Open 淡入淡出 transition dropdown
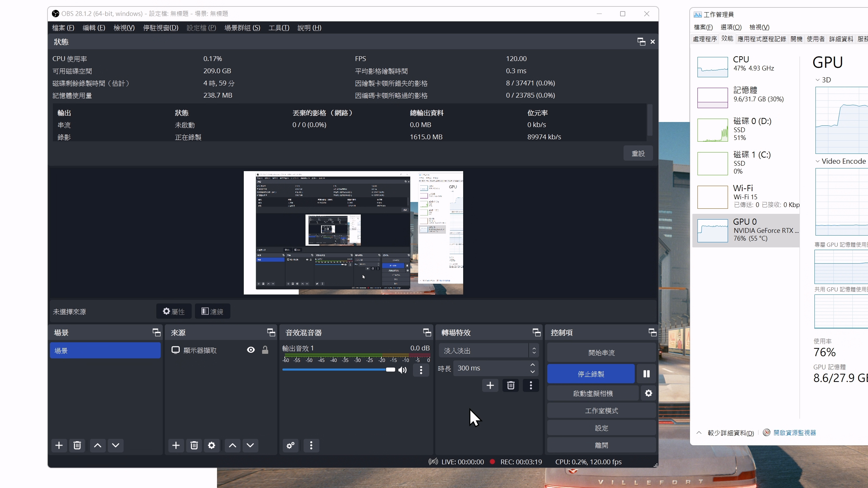Viewport: 868px width, 488px height. 489,351
